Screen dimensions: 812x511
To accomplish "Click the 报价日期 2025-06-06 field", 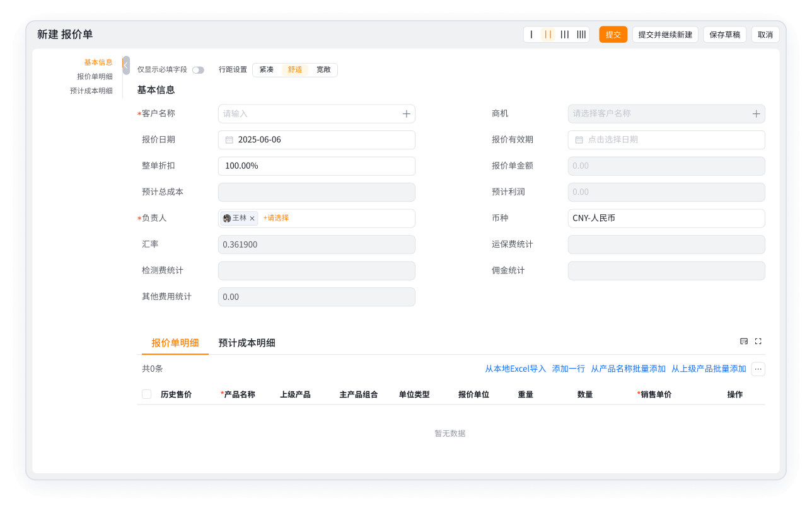I will point(316,140).
